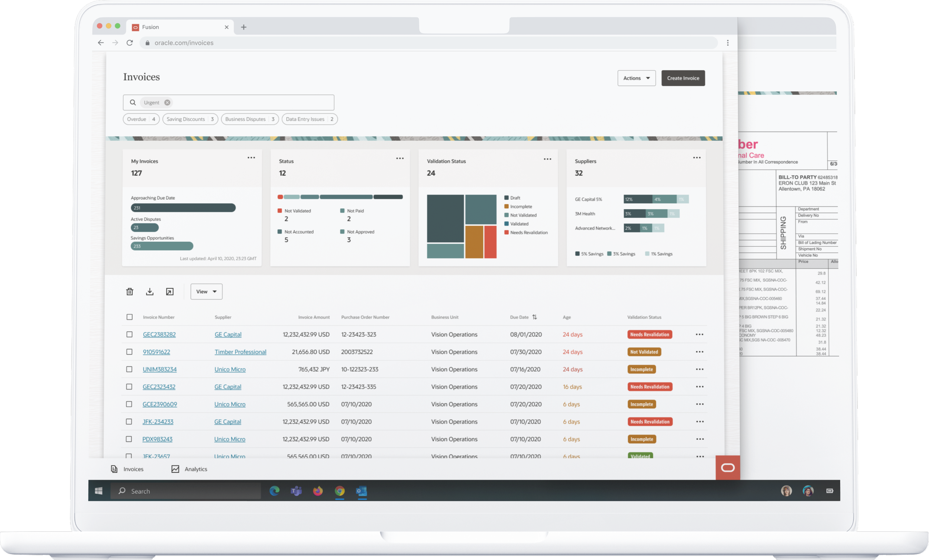Open Timber Professional supplier link
Screen dimensions: 929x560
coord(240,352)
